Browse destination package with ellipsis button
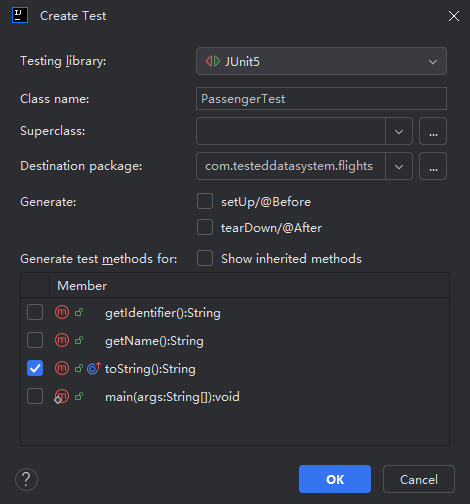 tap(433, 166)
